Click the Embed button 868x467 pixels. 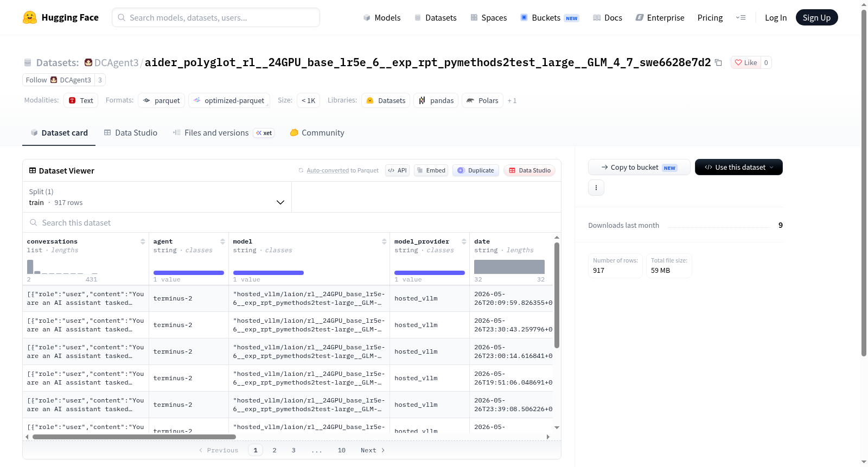pos(431,170)
